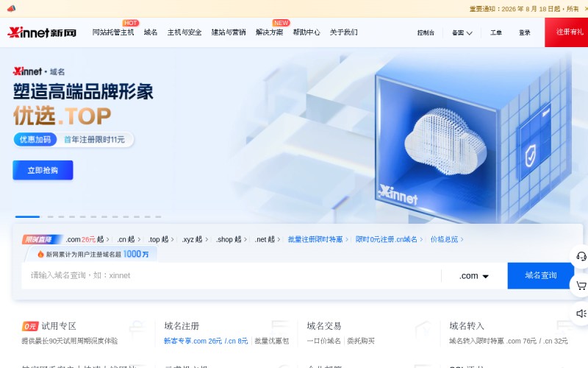Click the 重要通知 announcement text

click(524, 9)
